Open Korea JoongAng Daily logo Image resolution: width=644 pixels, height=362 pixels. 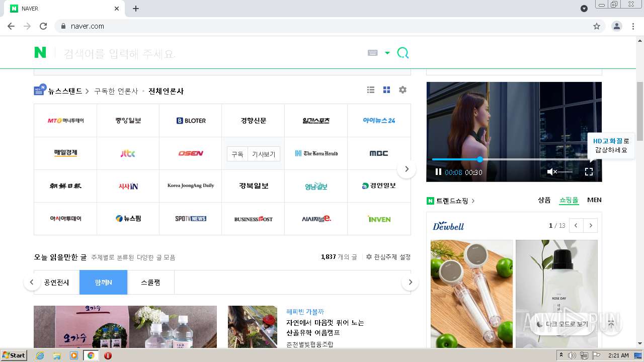(x=191, y=186)
